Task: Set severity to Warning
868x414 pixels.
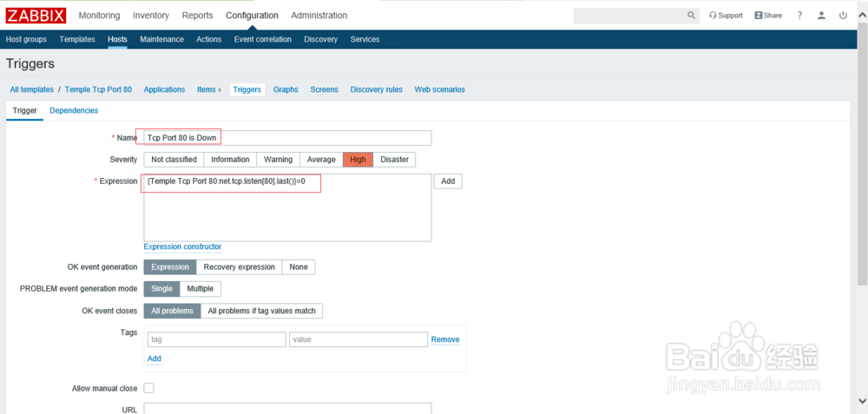Action: [278, 160]
